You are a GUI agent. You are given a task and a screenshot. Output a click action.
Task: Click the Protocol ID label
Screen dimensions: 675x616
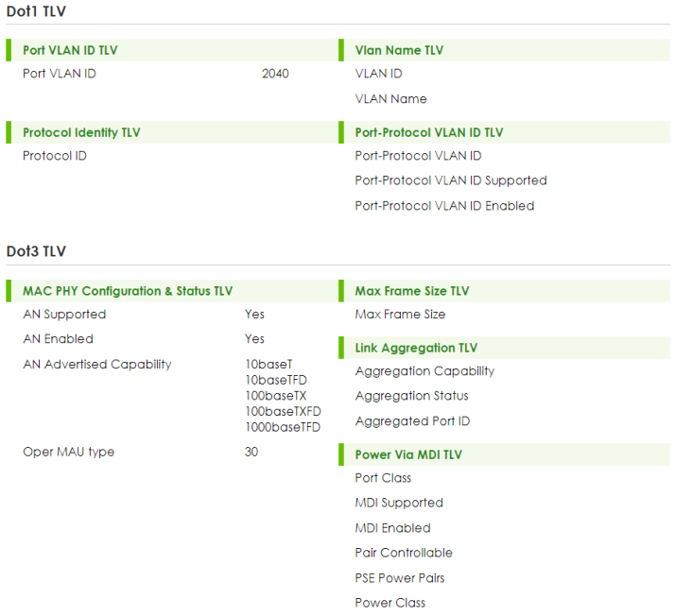click(55, 156)
